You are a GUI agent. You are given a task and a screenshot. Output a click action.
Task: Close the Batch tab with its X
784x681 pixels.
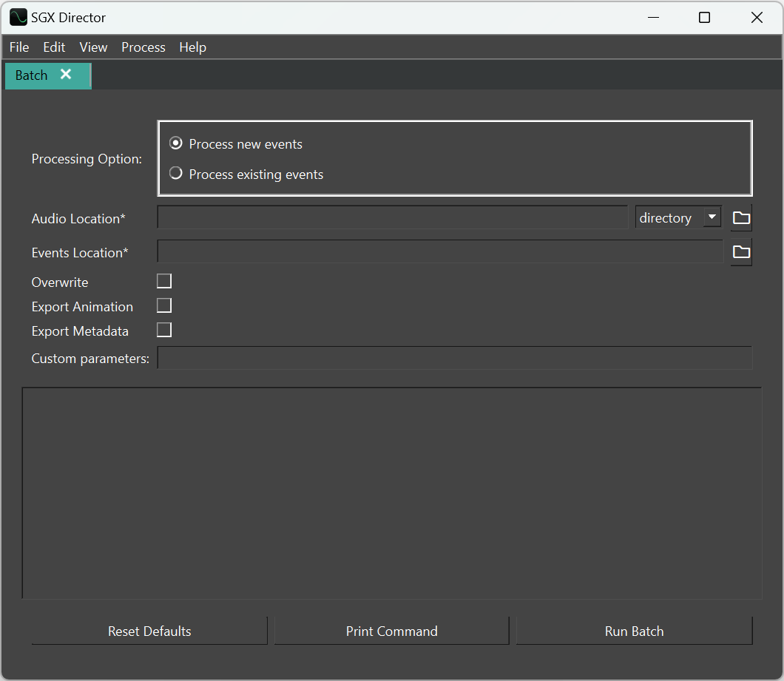pos(66,75)
